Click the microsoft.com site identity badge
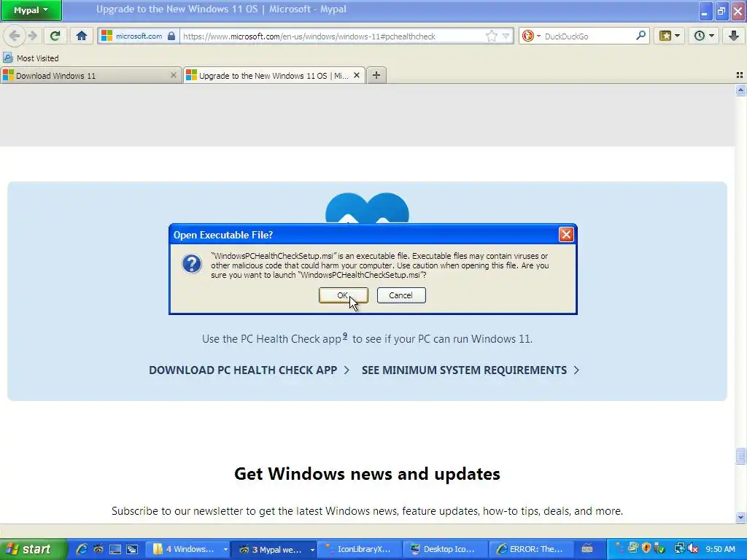Screen dimensions: 747x560 (139, 36)
